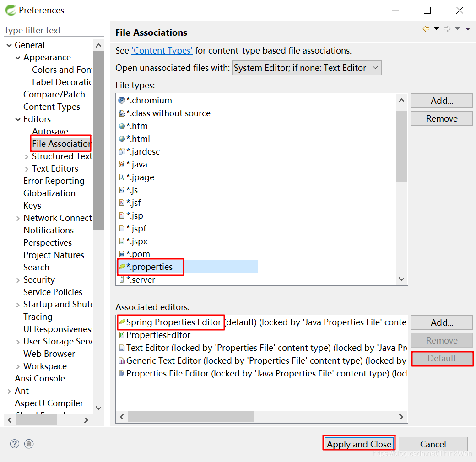
Task: Expand the Security tree node
Action: point(18,280)
